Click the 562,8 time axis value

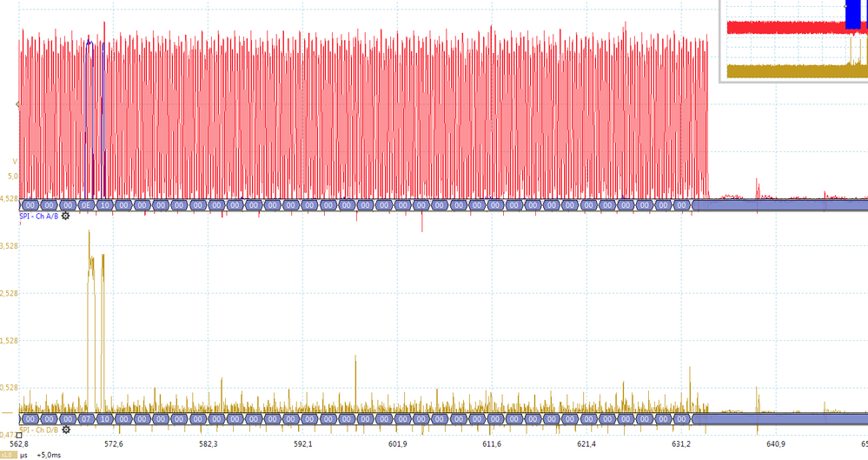19,444
